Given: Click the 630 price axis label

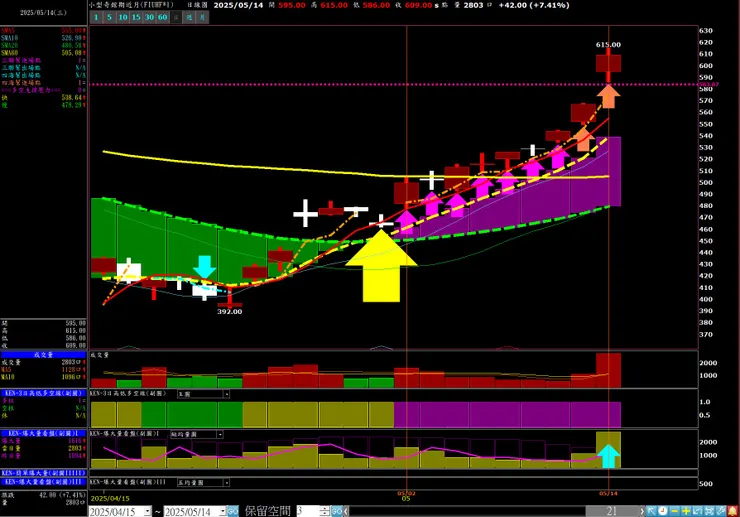Looking at the screenshot, I should pyautogui.click(x=706, y=31).
